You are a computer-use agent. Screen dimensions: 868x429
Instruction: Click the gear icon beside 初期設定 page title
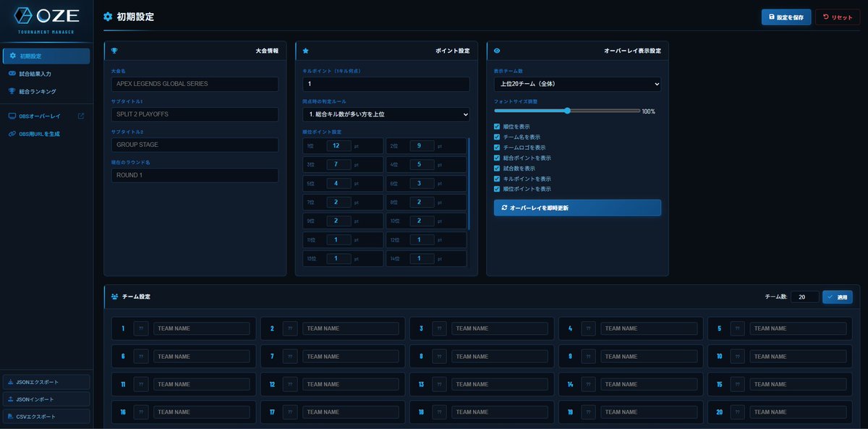tap(108, 17)
